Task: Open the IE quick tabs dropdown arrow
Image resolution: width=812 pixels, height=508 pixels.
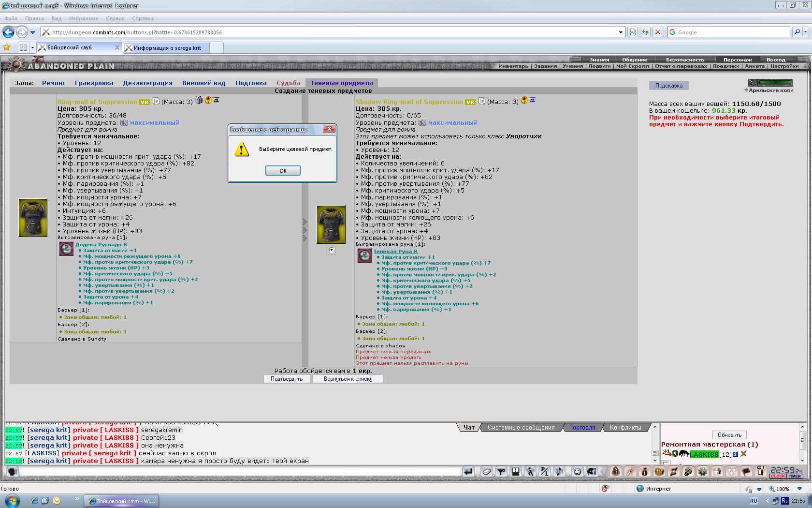Action: [x=32, y=47]
